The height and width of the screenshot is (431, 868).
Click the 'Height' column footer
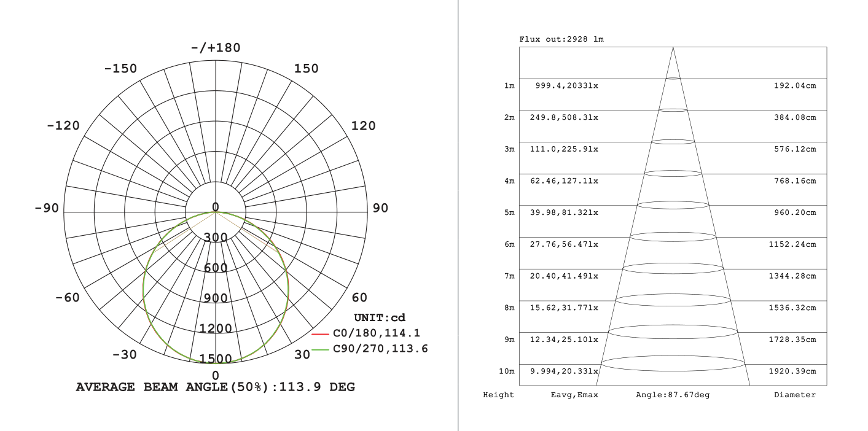tap(499, 395)
